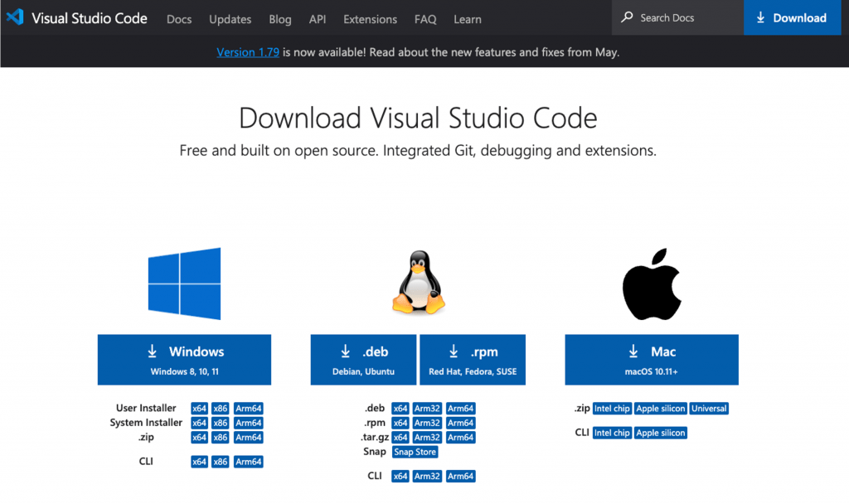Open the API navigation item
The width and height of the screenshot is (849, 504).
[x=318, y=19]
